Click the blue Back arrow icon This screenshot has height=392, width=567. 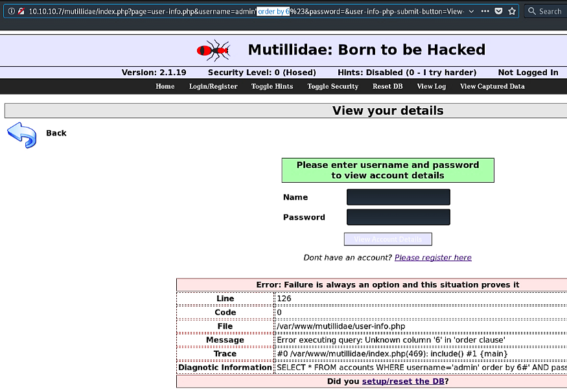point(21,135)
